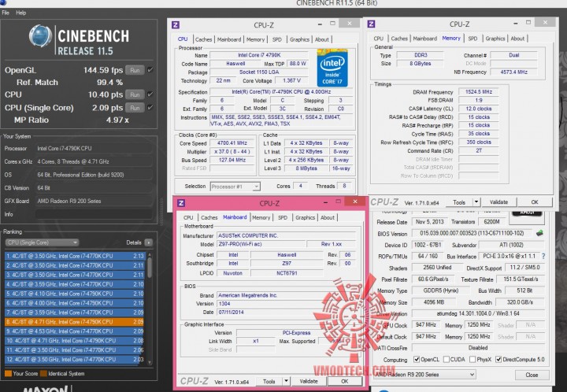567x392 pixels.
Task: Open the Memory tab in the Mainboard window
Action: [261, 217]
